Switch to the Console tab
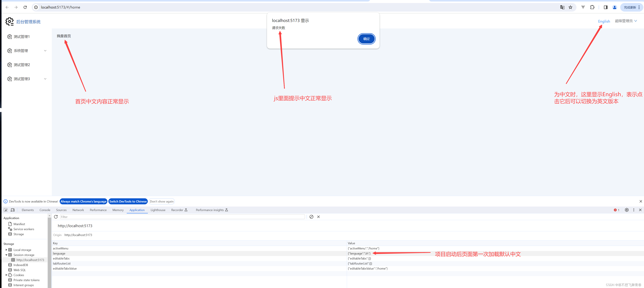The height and width of the screenshot is (288, 644). [x=45, y=210]
